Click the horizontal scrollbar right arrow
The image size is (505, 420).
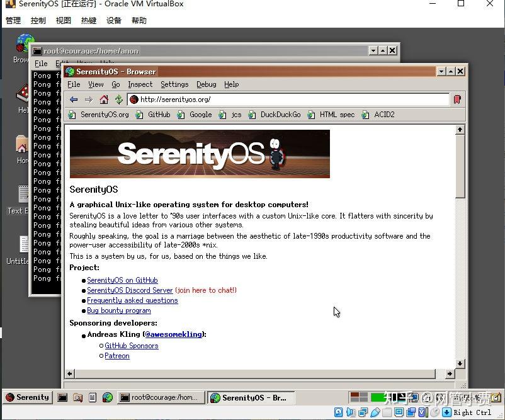450,373
